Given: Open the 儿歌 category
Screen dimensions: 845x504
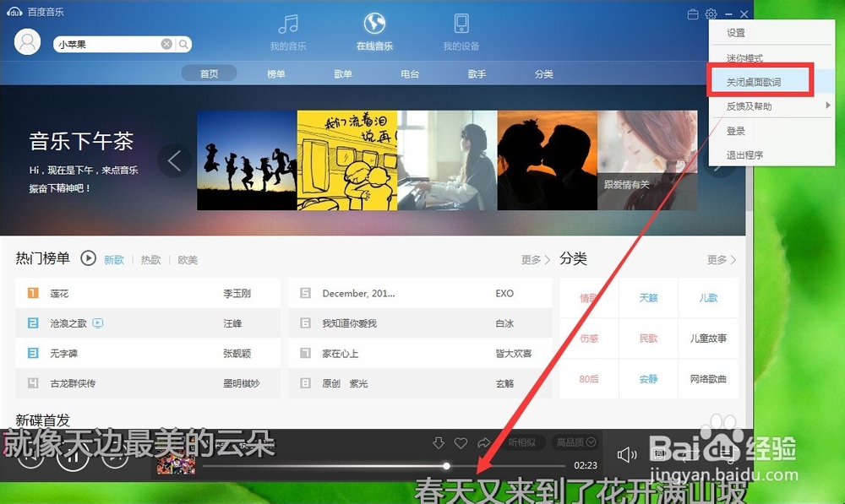Looking at the screenshot, I should point(708,298).
